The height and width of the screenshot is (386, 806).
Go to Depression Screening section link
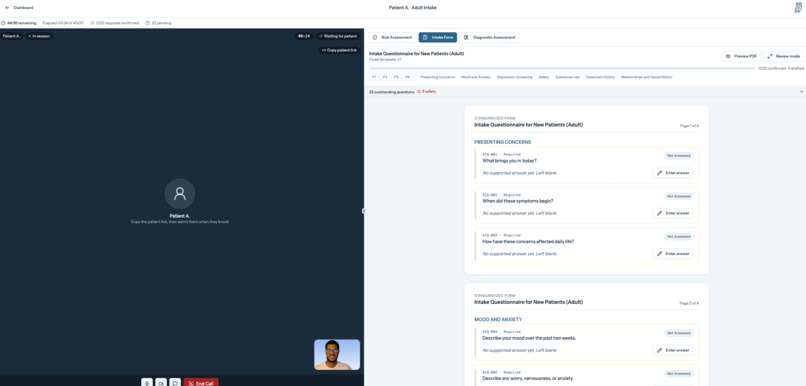[x=515, y=77]
